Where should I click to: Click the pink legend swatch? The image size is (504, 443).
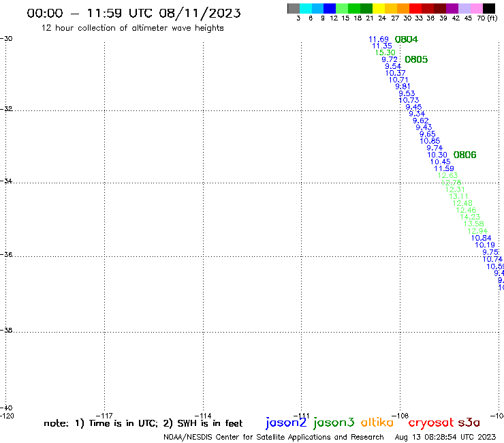476,8
